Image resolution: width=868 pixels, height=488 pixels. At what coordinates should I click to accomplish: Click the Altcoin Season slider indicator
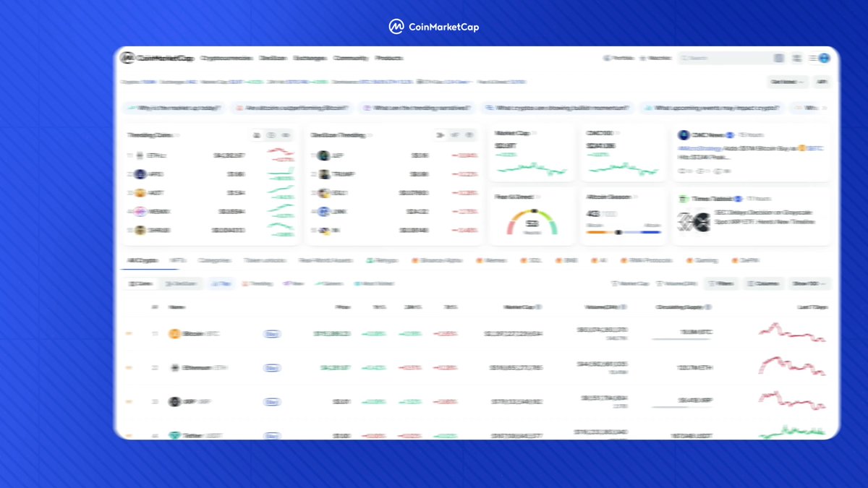coord(618,232)
